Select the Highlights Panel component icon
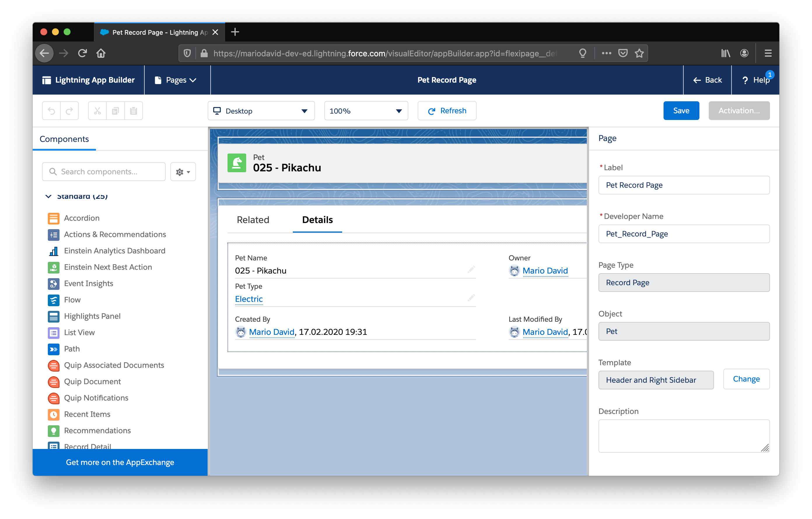Image resolution: width=812 pixels, height=519 pixels. [x=54, y=316]
